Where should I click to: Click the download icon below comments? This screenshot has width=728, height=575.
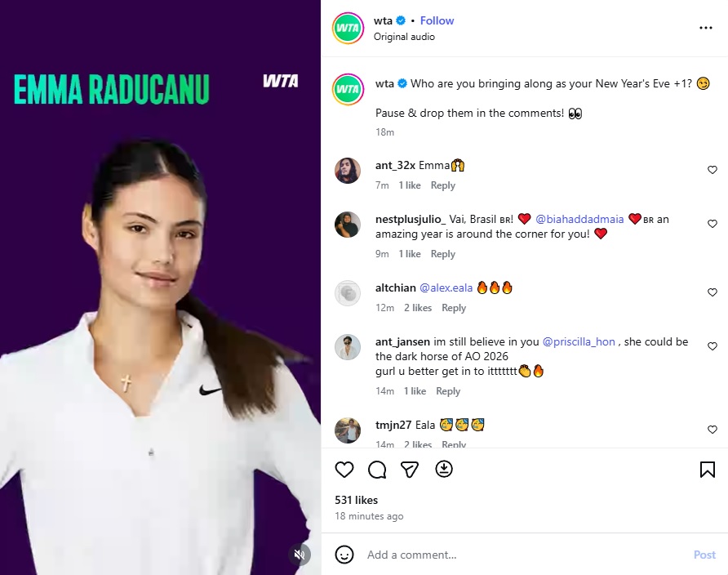[x=444, y=469]
